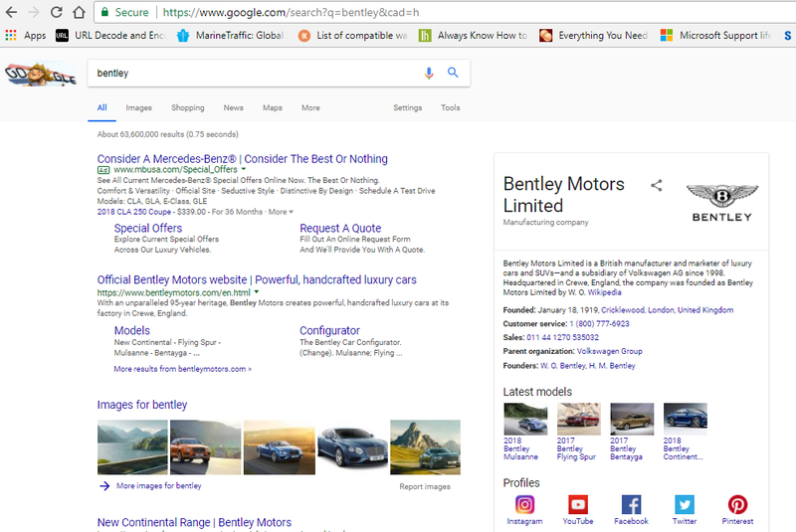The height and width of the screenshot is (532, 796).
Task: Open the Configurator sitelink
Action: pyautogui.click(x=329, y=330)
